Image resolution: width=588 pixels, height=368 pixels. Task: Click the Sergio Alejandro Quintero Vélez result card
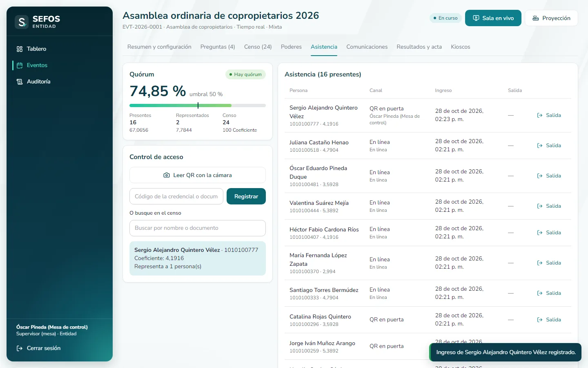point(198,258)
